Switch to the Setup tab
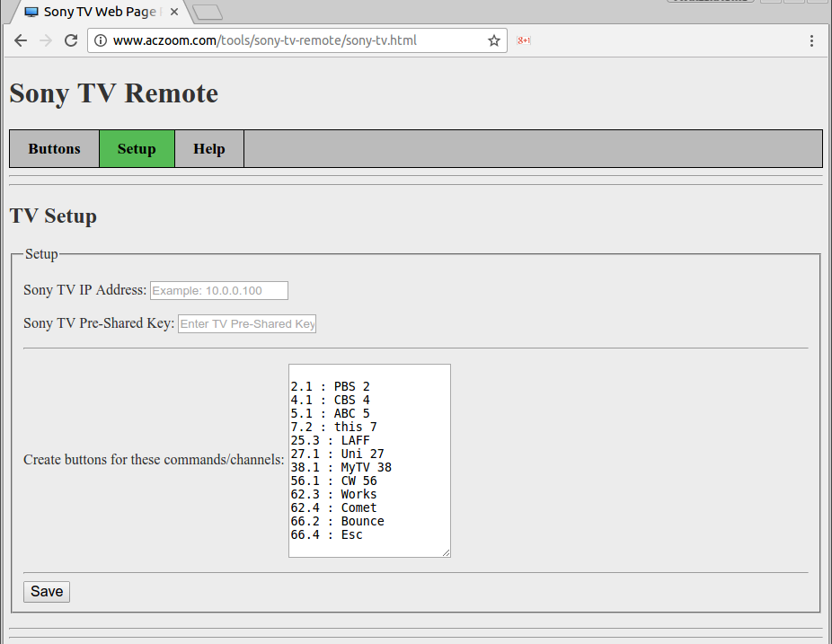The width and height of the screenshot is (832, 644). 137,148
